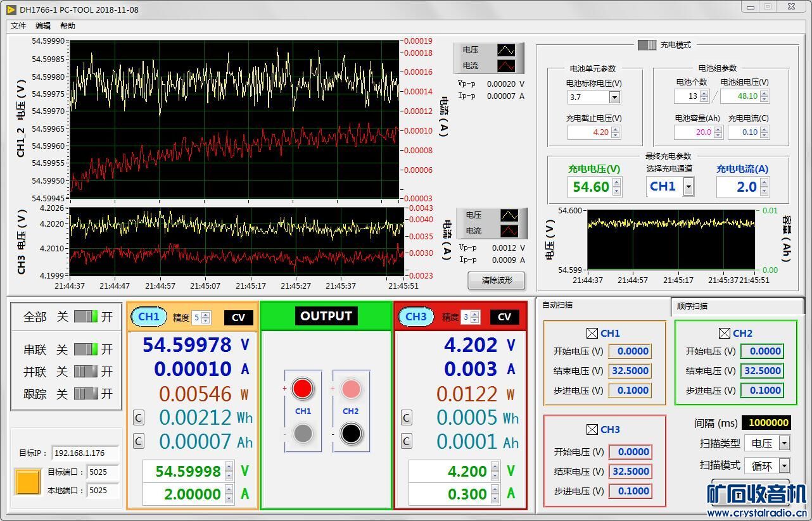The width and height of the screenshot is (812, 521).
Task: Adjust battery capacity 20.0 Ah stepper
Action: [x=718, y=132]
